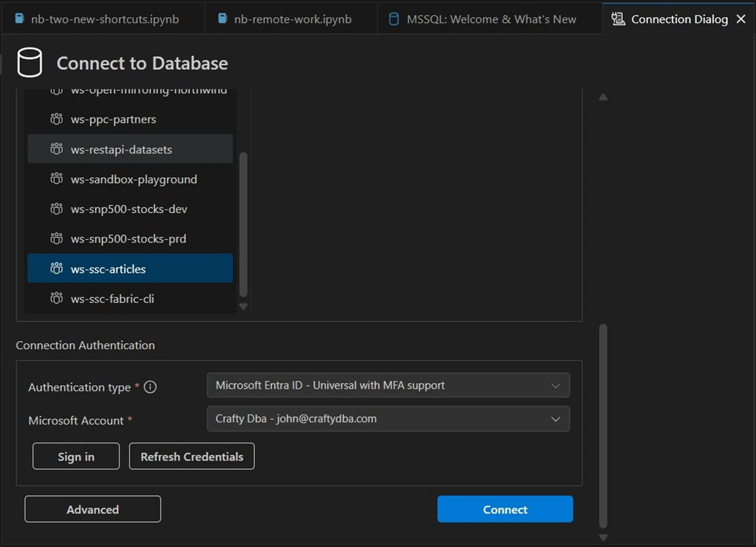756x547 pixels.
Task: Click the workspace icon beside ws-restapi-datasets
Action: point(56,149)
